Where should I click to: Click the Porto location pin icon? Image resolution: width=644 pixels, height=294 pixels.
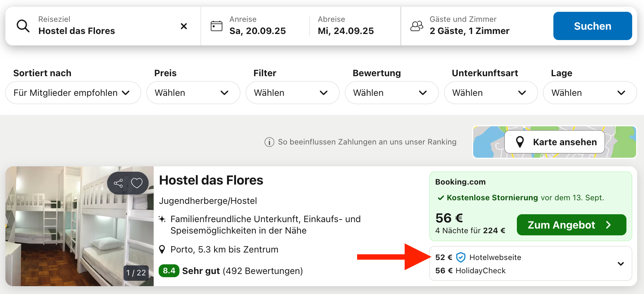[x=162, y=249]
